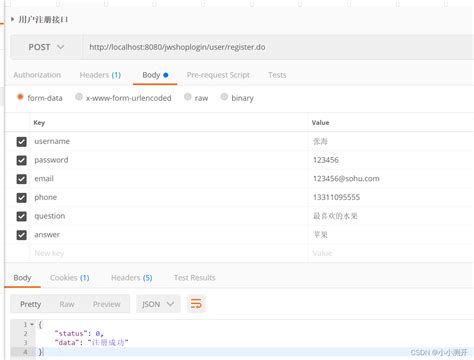Uncheck the question row checkbox
474x360 pixels.
[x=22, y=216]
